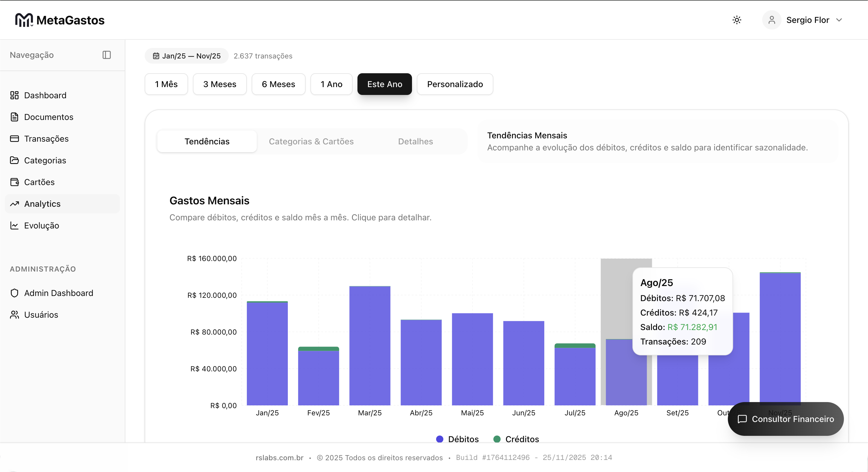Open the Jan/25 — Nov/25 date range picker

[187, 56]
